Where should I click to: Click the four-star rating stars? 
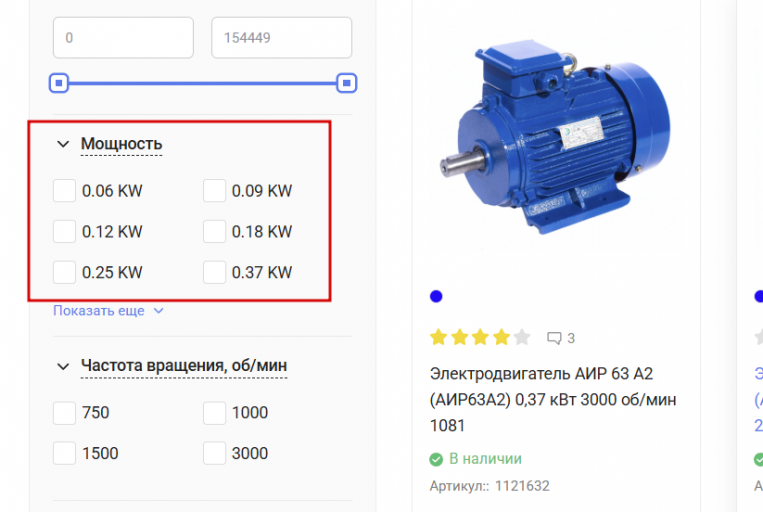tap(480, 337)
